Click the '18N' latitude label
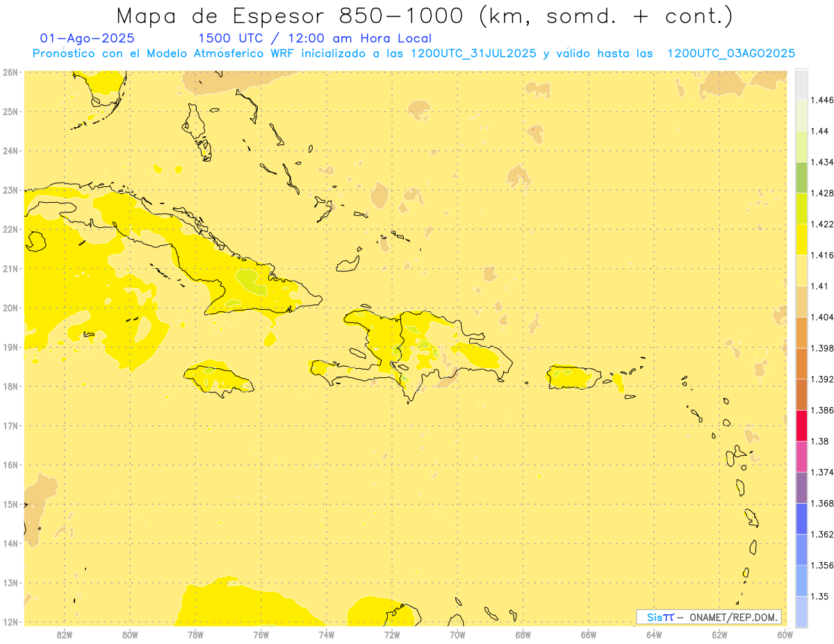834x644 pixels. click(10, 386)
